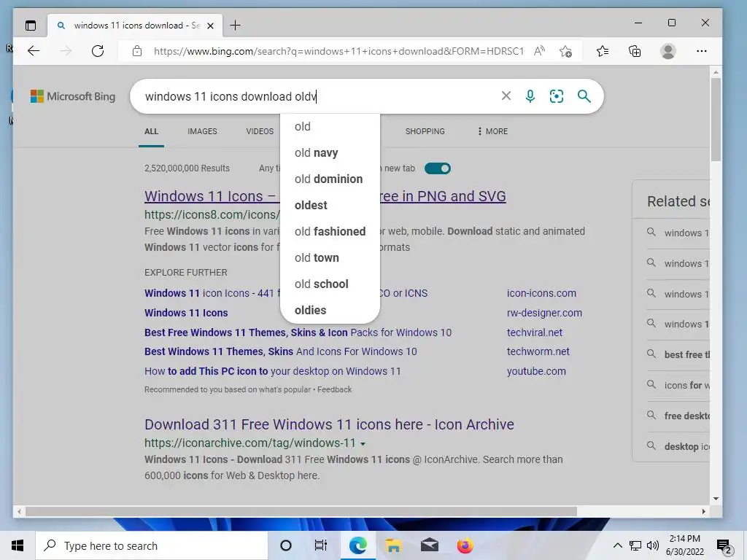Switch to the SHOPPING tab
This screenshot has height=560, width=747.
click(x=425, y=131)
